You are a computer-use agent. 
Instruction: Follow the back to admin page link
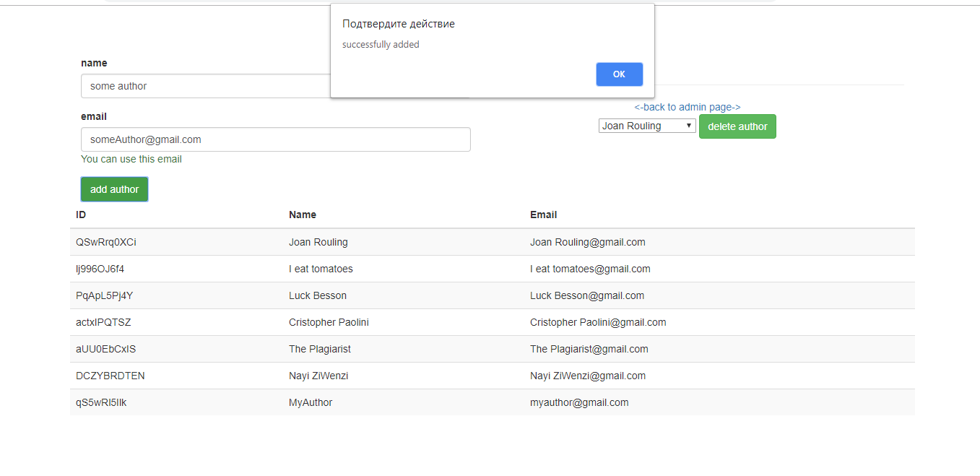pos(687,107)
